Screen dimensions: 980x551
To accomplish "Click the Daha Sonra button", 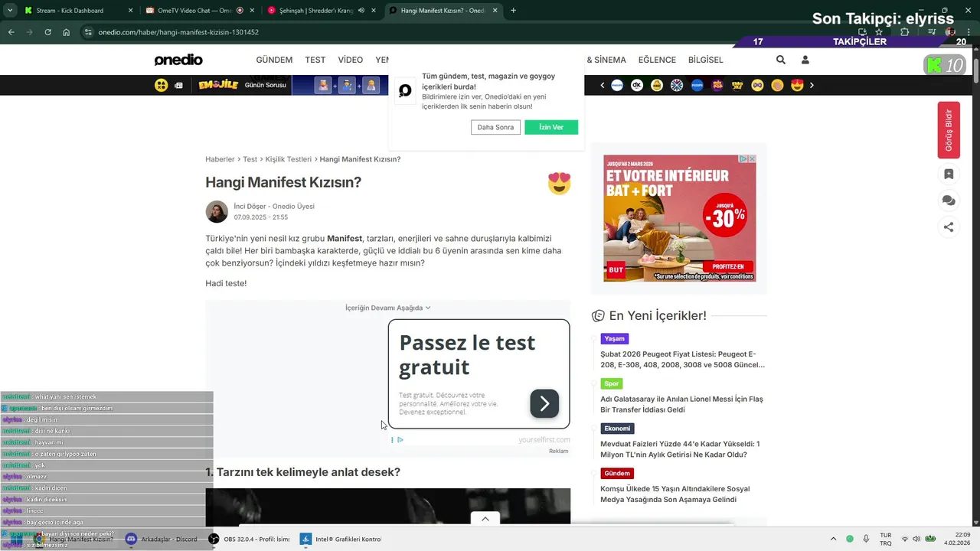I will [x=495, y=127].
